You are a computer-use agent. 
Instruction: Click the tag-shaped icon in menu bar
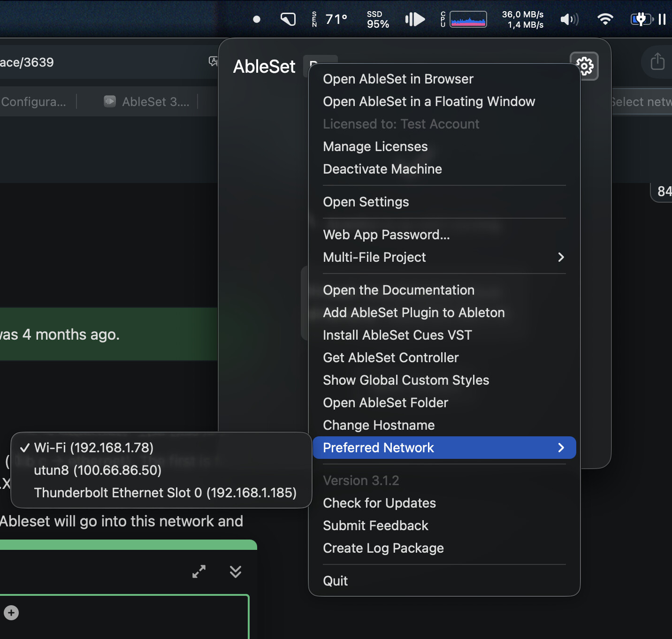click(x=288, y=19)
